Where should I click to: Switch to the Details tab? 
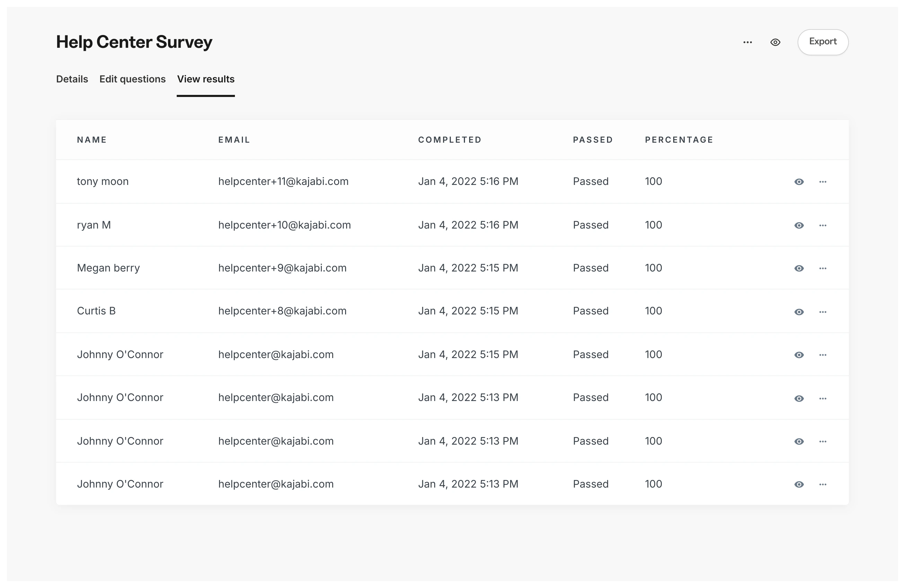[72, 79]
